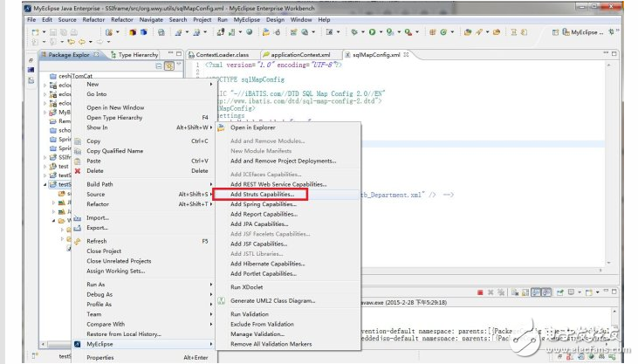This screenshot has width=638, height=364.
Task: Choose Add Hibernate Capabilities
Action: point(266,264)
